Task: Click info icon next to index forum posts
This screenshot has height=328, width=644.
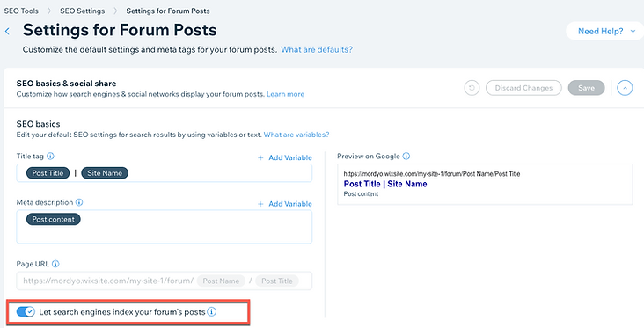Action: 211,312
